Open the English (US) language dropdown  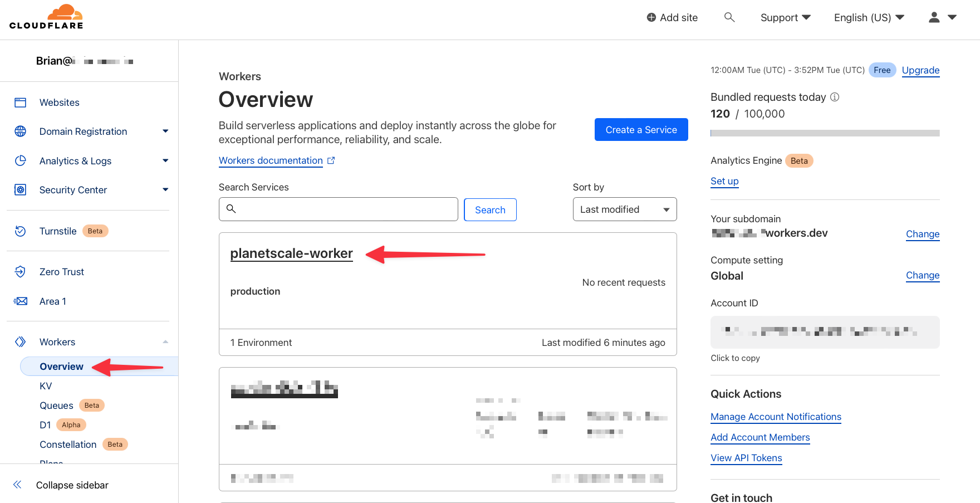click(869, 17)
